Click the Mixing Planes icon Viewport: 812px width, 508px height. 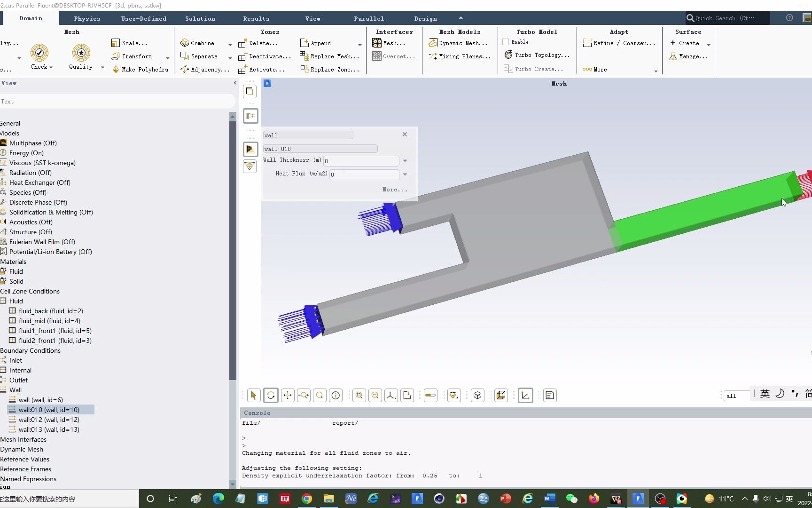[433, 56]
